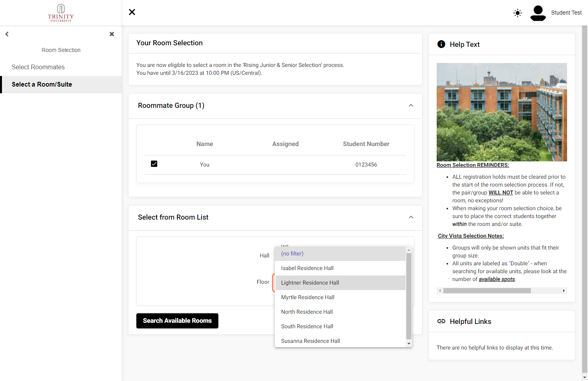Screen dimensions: 588x381
Task: Click the Help Text horizontal scrollbar thumb
Action: click(x=487, y=291)
